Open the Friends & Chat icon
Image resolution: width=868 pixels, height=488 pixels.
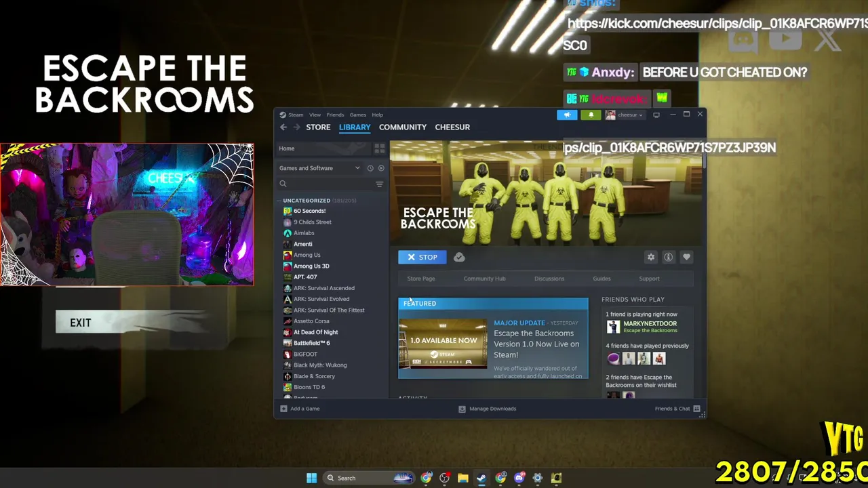coord(697,409)
